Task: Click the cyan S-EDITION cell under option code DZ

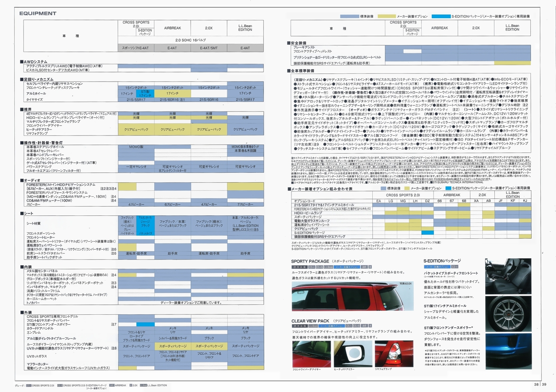Action: (427, 233)
